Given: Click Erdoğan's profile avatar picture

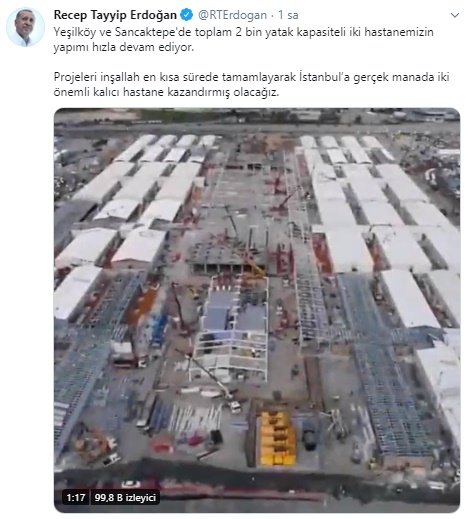Looking at the screenshot, I should pos(25,27).
